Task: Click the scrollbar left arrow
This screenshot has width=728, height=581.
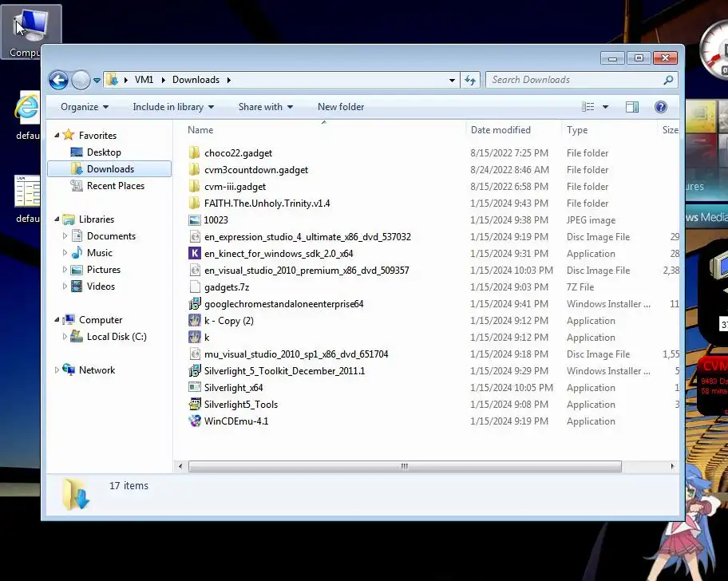Action: (180, 466)
